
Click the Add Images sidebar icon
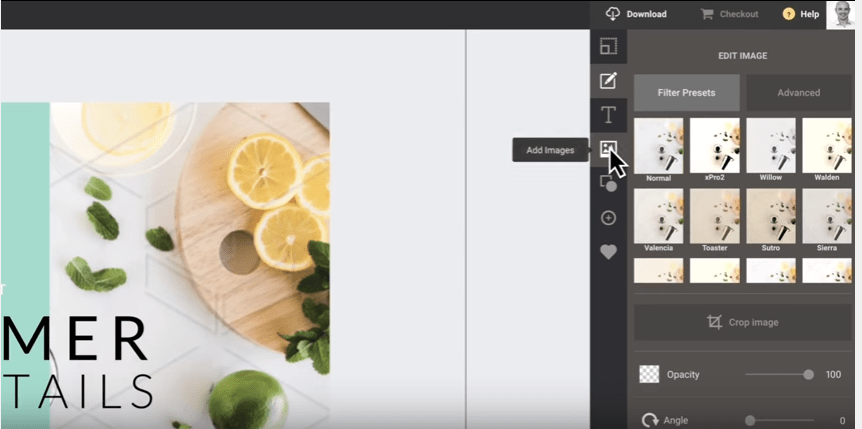pyautogui.click(x=607, y=149)
